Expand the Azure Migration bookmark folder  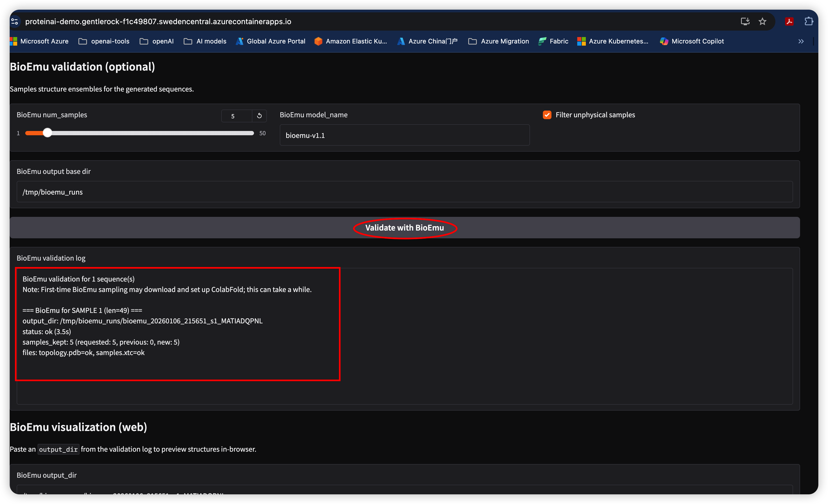498,41
